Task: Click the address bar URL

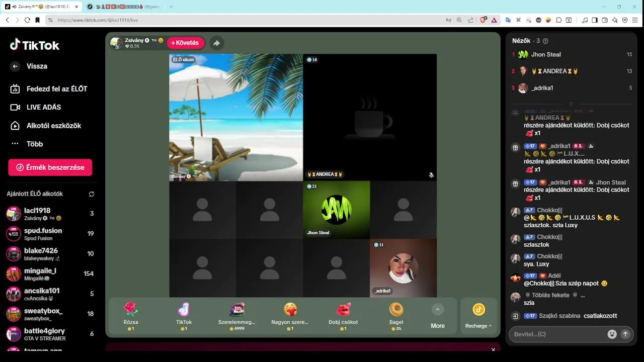Action: pos(98,20)
